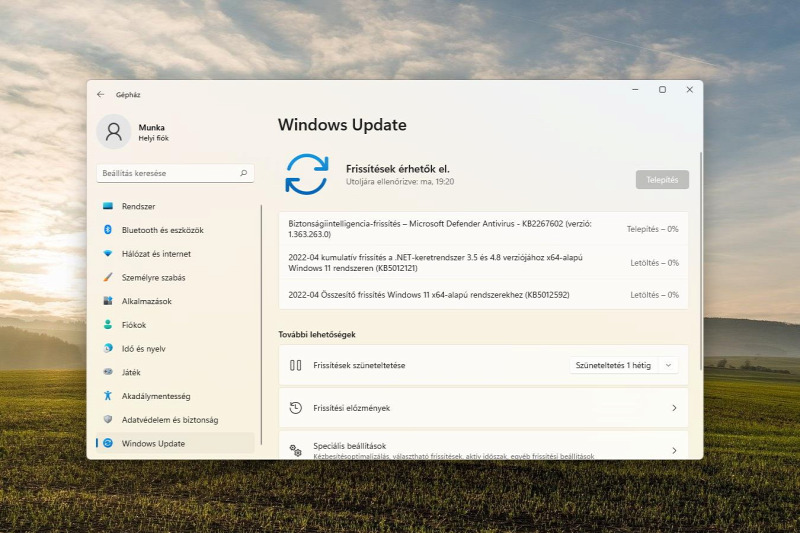The width and height of the screenshot is (800, 533).
Task: Select the Alkalmazások apps icon
Action: (108, 301)
